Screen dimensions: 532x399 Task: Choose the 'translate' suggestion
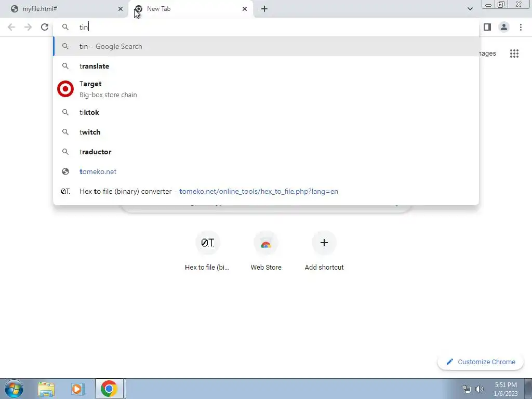[x=266, y=66]
